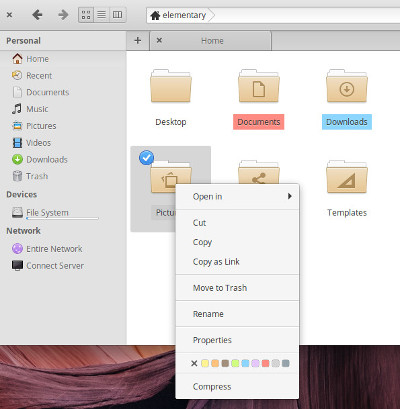Click the Templates folder label

[347, 213]
